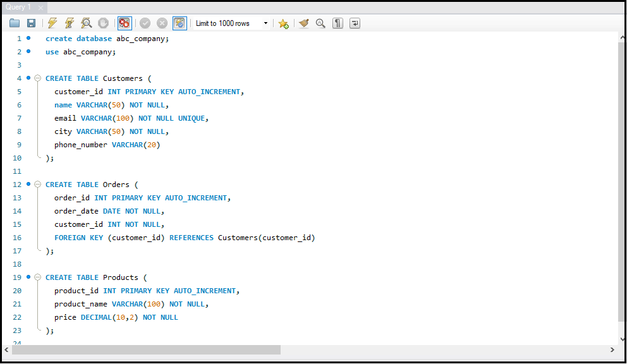Execute the SQL script with lightning icon

(x=52, y=23)
